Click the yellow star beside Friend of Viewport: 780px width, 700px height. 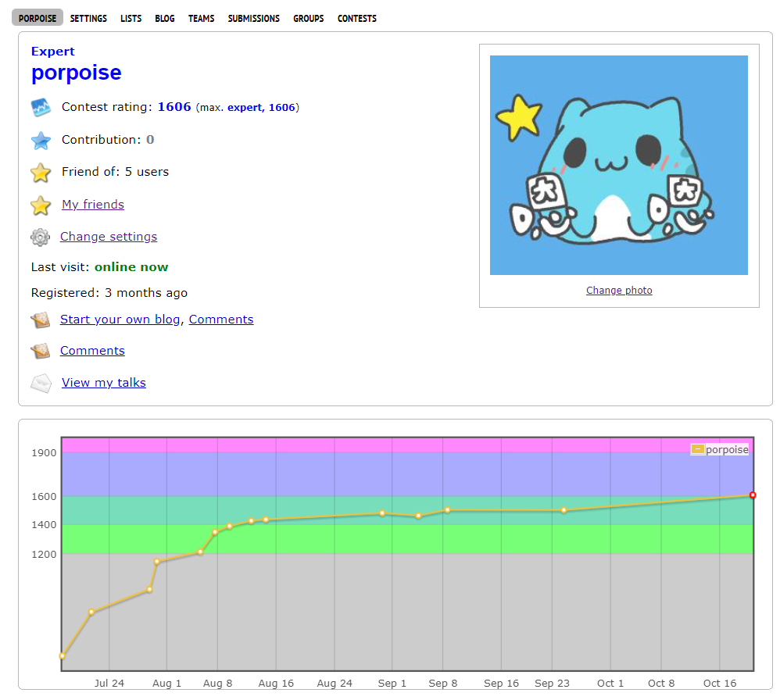click(41, 173)
